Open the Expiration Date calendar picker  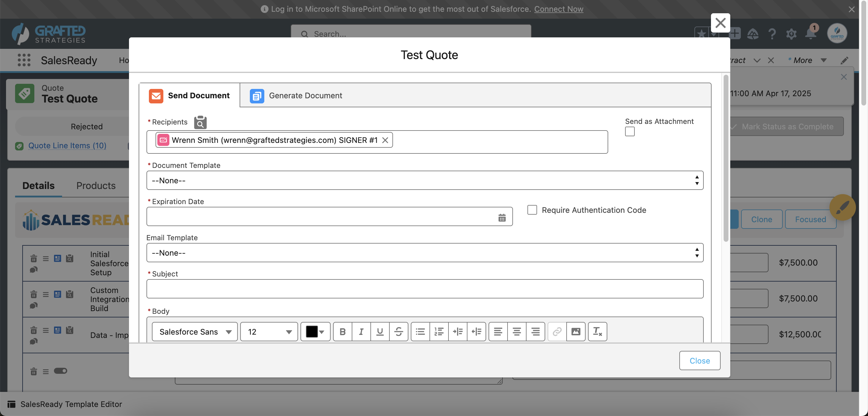502,217
